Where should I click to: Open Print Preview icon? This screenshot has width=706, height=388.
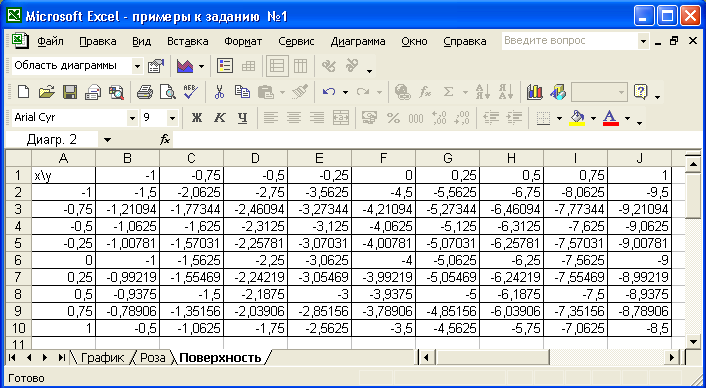(168, 92)
